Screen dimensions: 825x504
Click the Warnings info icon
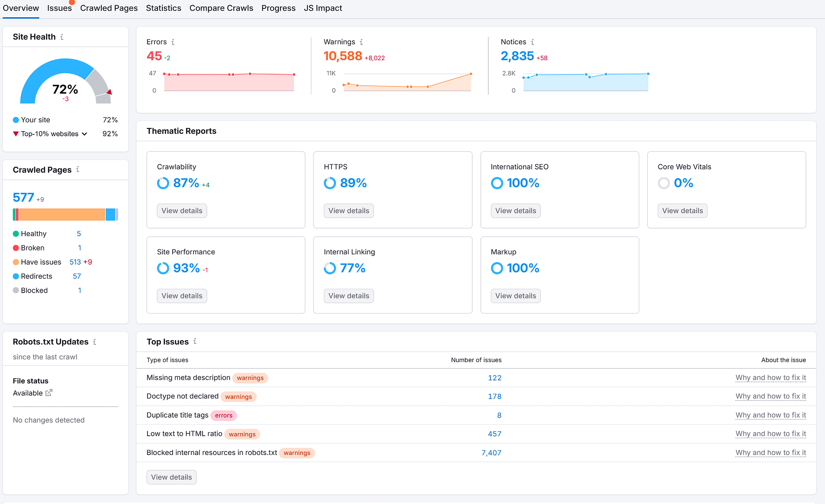(361, 42)
